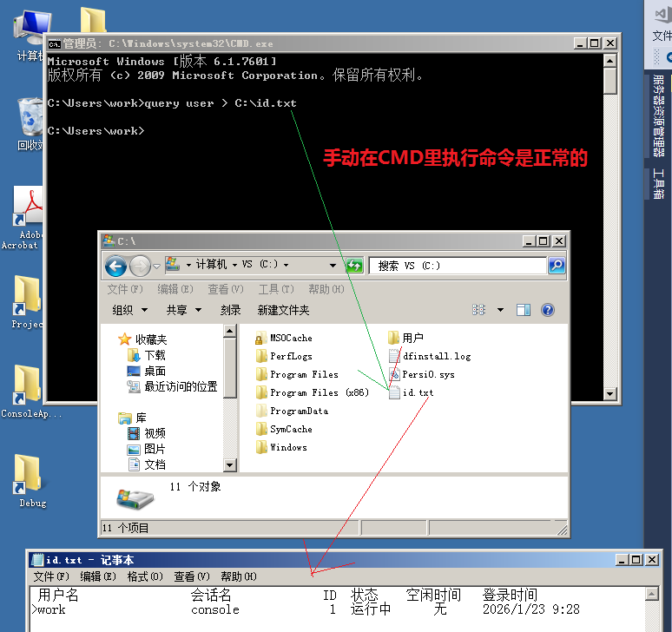The height and width of the screenshot is (632, 672).
Task: Click navigation pane scrollbar down arrow
Action: pos(230,465)
